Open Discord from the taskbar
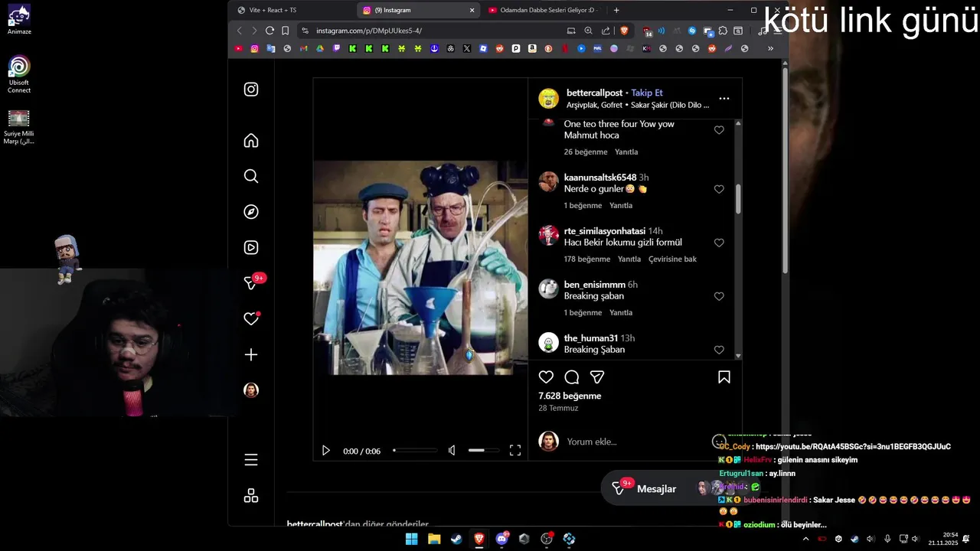 click(x=502, y=539)
